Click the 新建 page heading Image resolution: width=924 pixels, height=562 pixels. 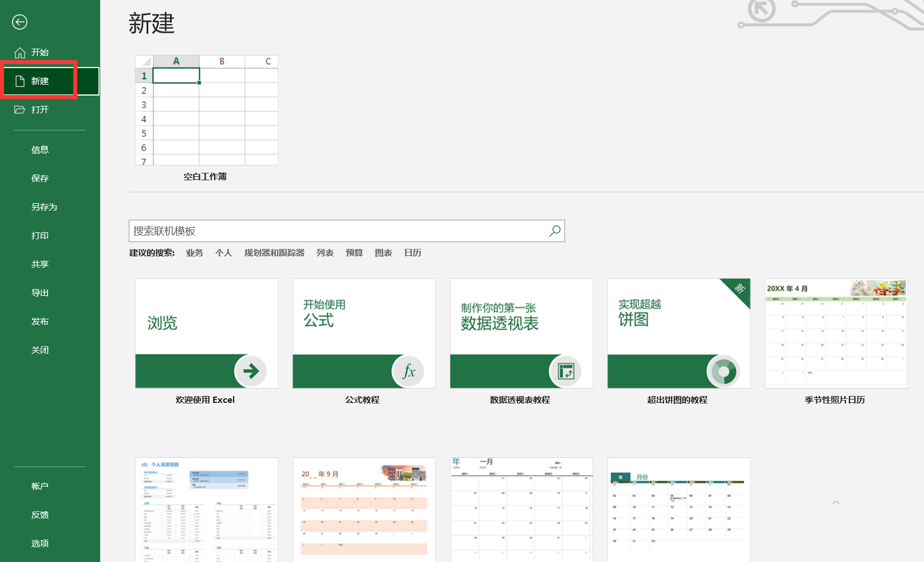point(152,23)
